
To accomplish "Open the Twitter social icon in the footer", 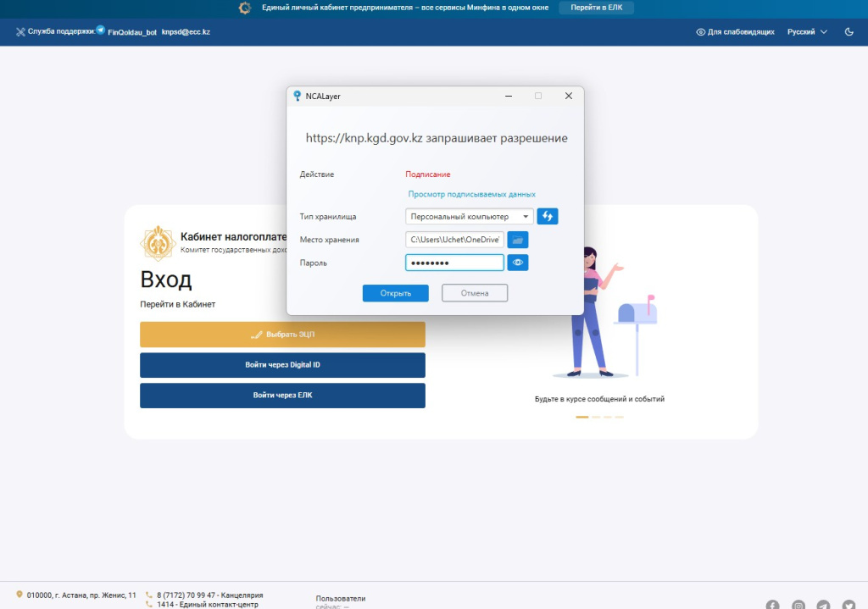I will click(x=850, y=606).
